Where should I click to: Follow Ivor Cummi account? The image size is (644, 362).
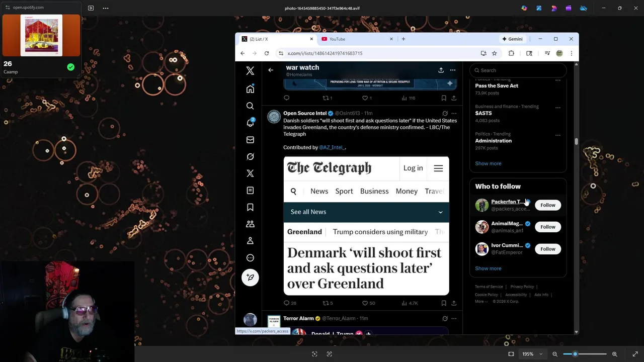(548, 249)
